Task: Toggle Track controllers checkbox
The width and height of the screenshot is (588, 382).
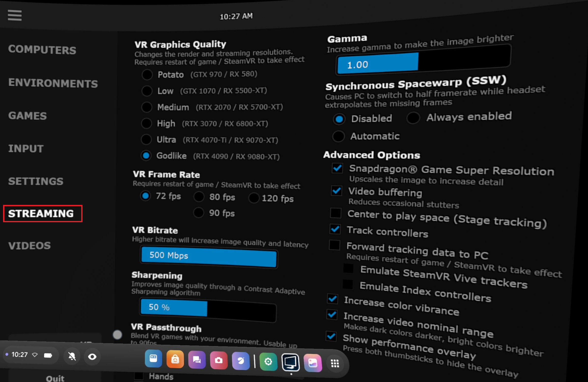Action: (x=335, y=229)
